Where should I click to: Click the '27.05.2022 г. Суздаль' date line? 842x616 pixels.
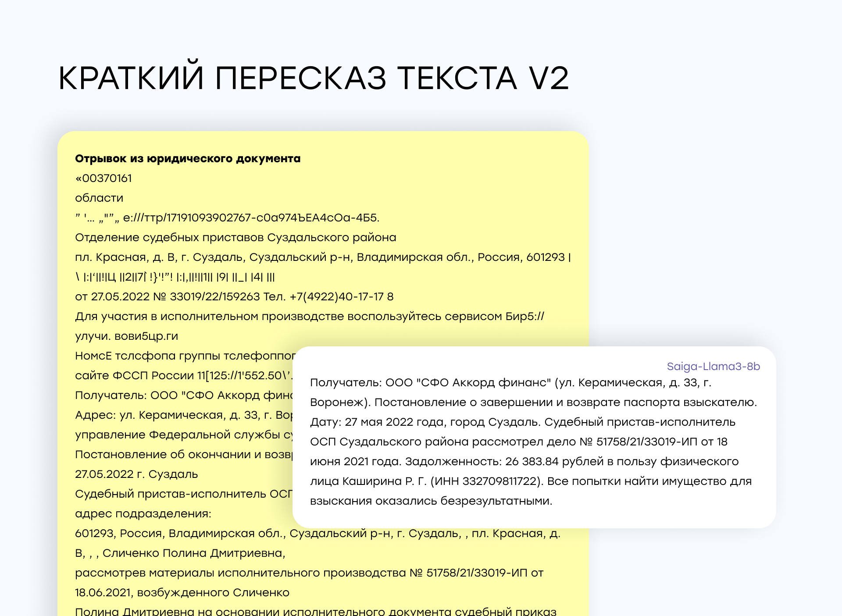(x=136, y=474)
